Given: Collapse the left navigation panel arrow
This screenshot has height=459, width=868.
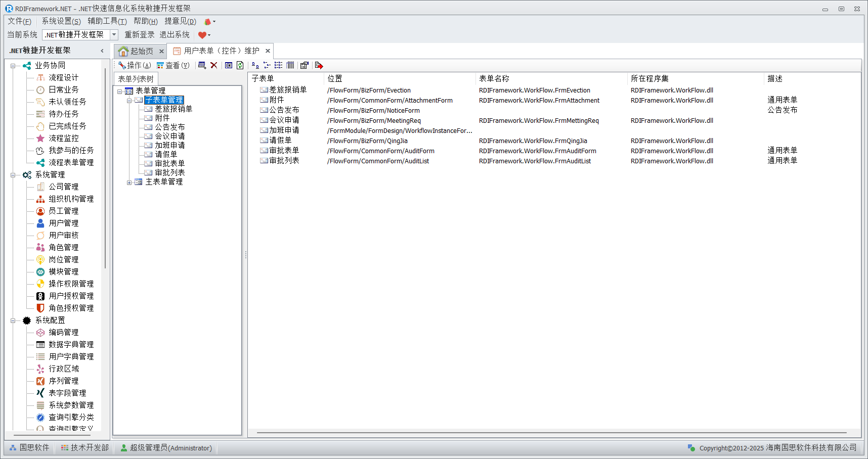Looking at the screenshot, I should (102, 51).
